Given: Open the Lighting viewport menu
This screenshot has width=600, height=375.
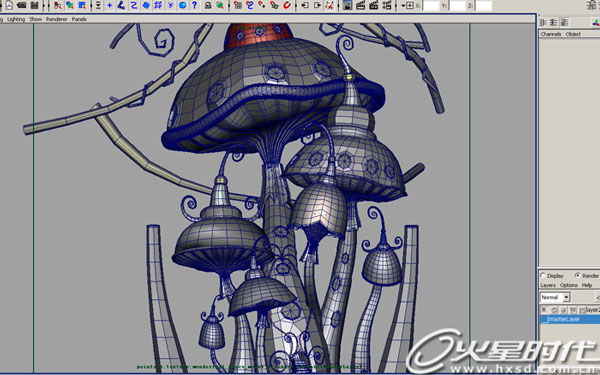Looking at the screenshot, I should pyautogui.click(x=16, y=19).
